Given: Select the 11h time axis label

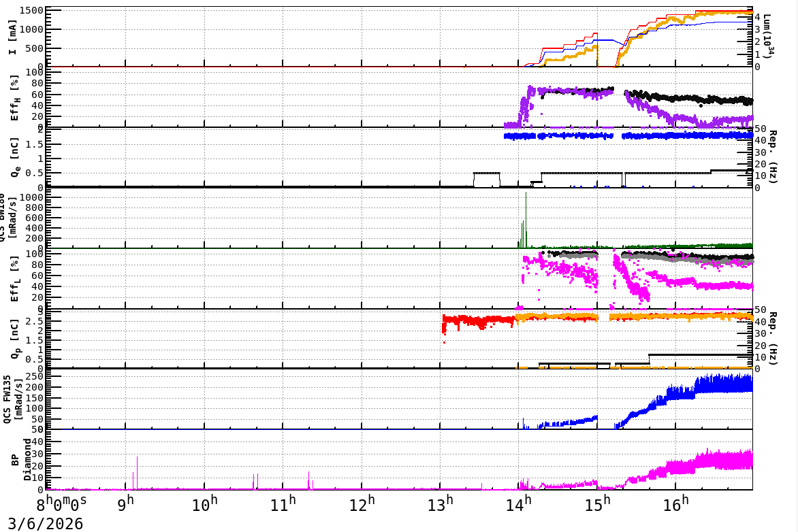Looking at the screenshot, I should click(x=283, y=503).
